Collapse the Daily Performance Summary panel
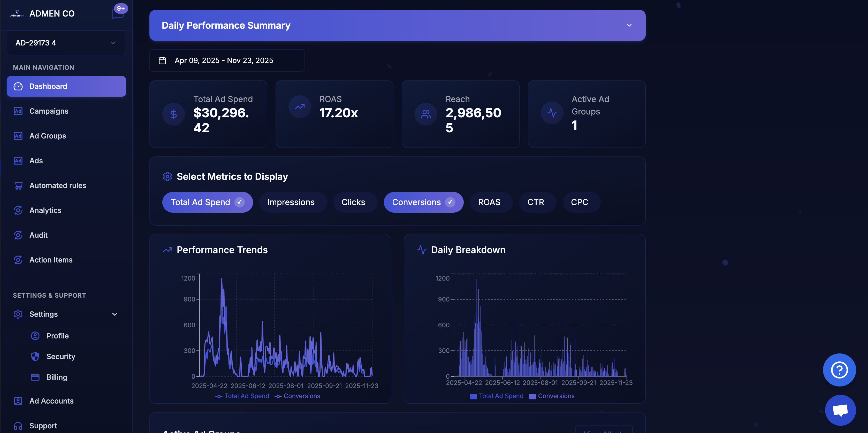 pyautogui.click(x=629, y=25)
